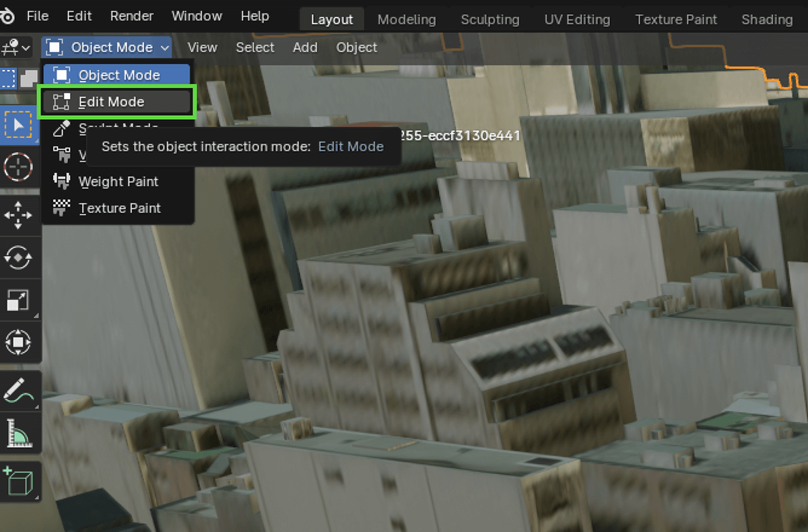The width and height of the screenshot is (808, 532).
Task: Select the 3D Cursor tool
Action: coord(19,166)
